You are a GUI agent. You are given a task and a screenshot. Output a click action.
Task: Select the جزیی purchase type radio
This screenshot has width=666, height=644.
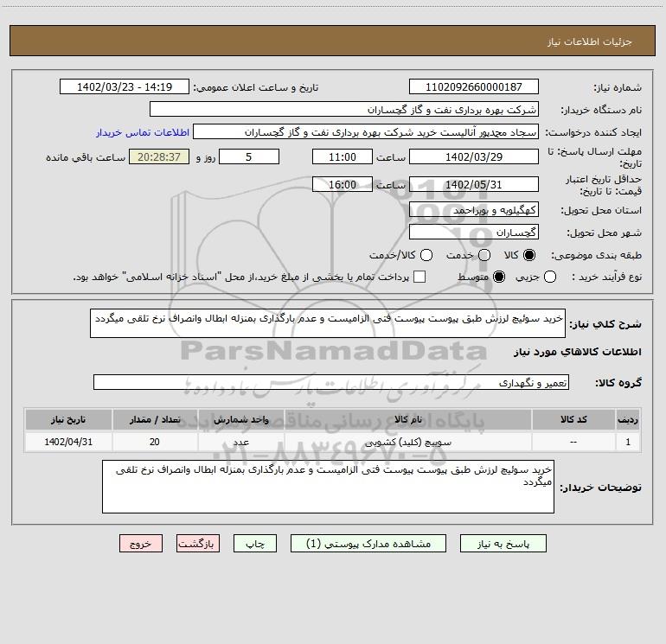tap(550, 277)
